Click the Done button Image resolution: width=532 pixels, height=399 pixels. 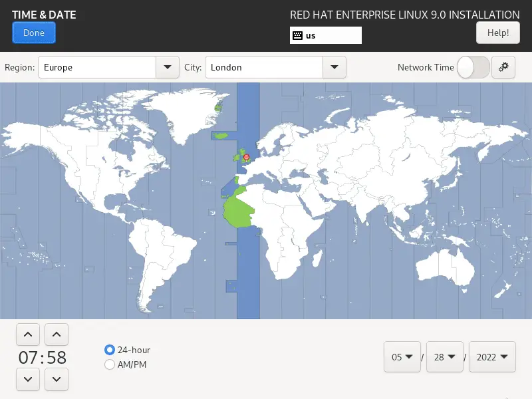pyautogui.click(x=34, y=33)
